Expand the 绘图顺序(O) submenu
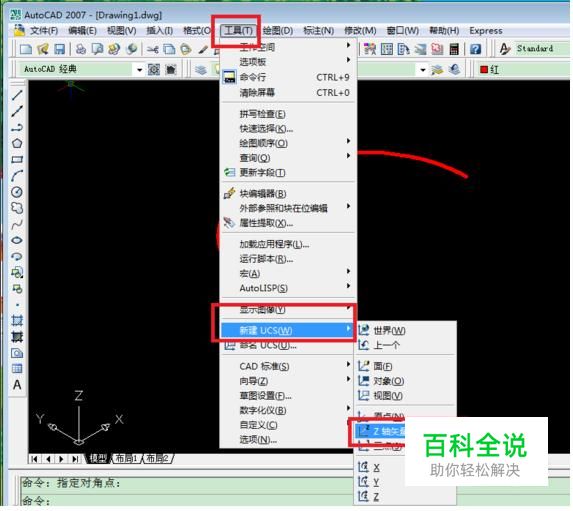Screen dimensions: 573x511 pyautogui.click(x=288, y=143)
